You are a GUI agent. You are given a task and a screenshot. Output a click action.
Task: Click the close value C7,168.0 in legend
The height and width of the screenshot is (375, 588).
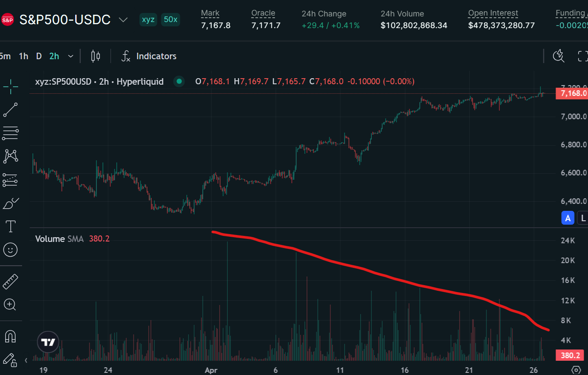pos(326,81)
